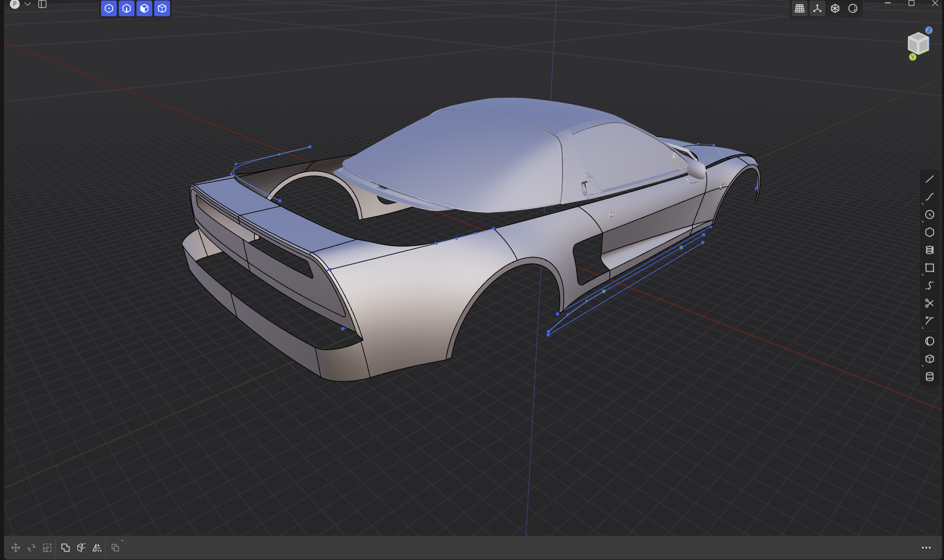Select the Rectangle tool
944x560 pixels.
click(x=930, y=268)
